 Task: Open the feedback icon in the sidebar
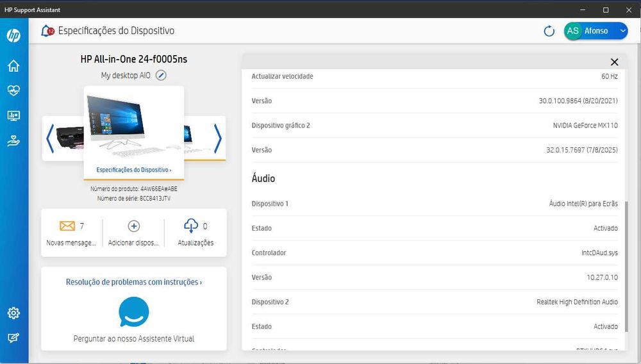pos(13,338)
